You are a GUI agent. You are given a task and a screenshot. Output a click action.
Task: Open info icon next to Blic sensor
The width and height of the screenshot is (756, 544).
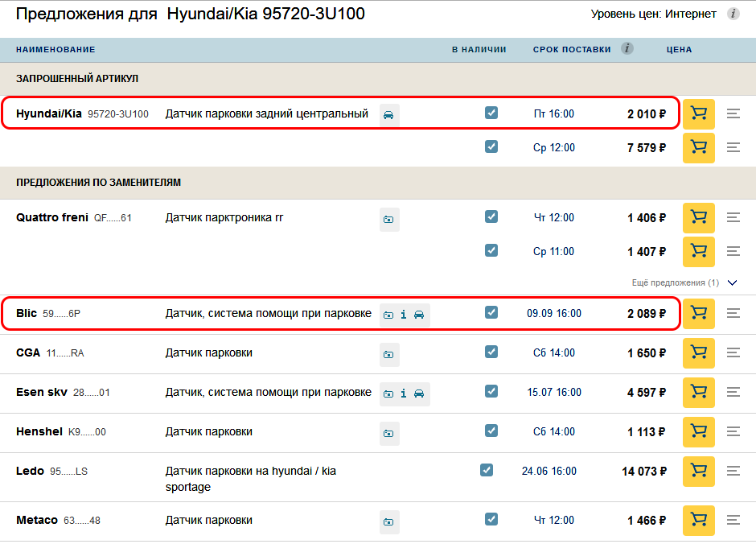(404, 315)
